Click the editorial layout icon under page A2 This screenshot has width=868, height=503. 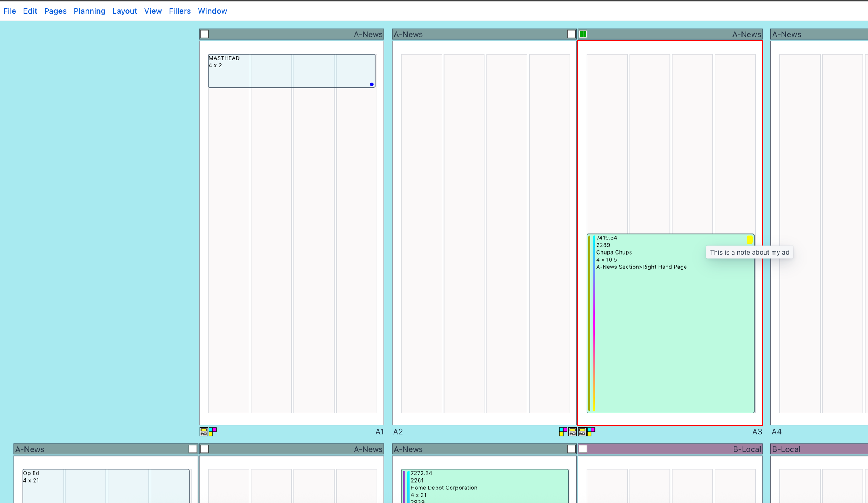572,432
